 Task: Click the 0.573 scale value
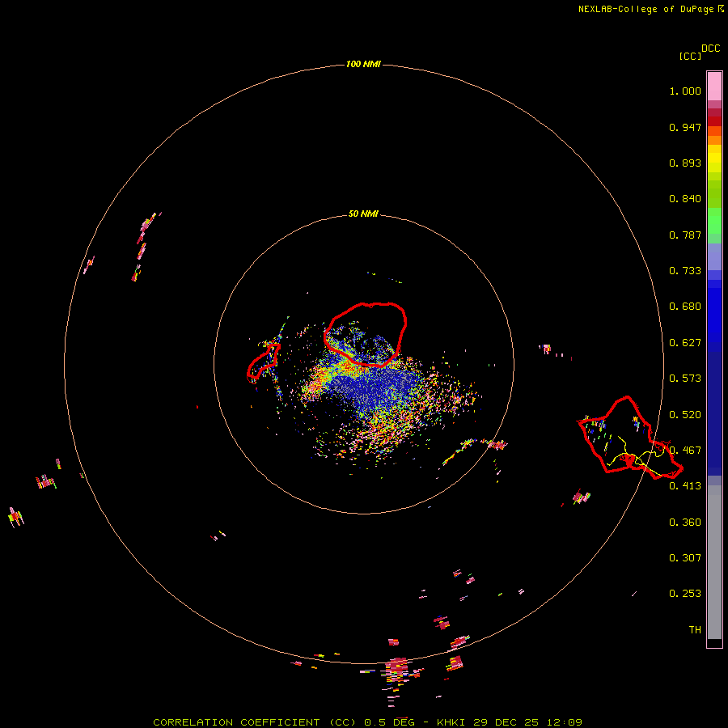coord(685,379)
